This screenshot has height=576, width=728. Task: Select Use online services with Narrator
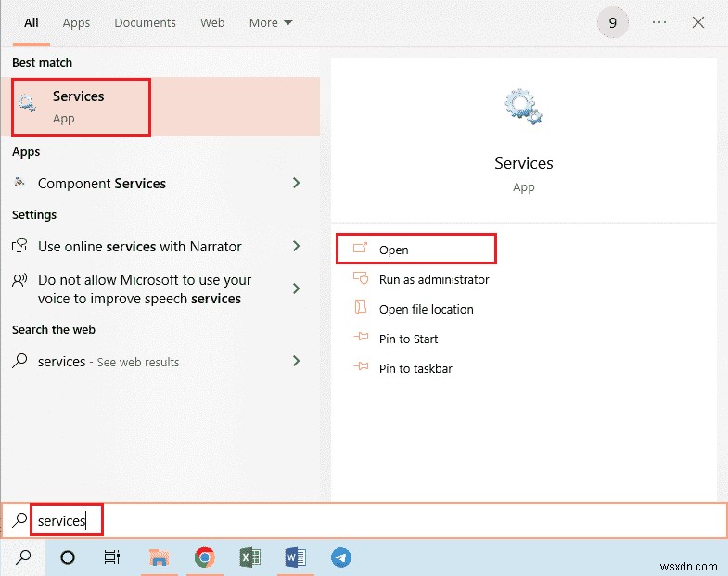pyautogui.click(x=140, y=246)
